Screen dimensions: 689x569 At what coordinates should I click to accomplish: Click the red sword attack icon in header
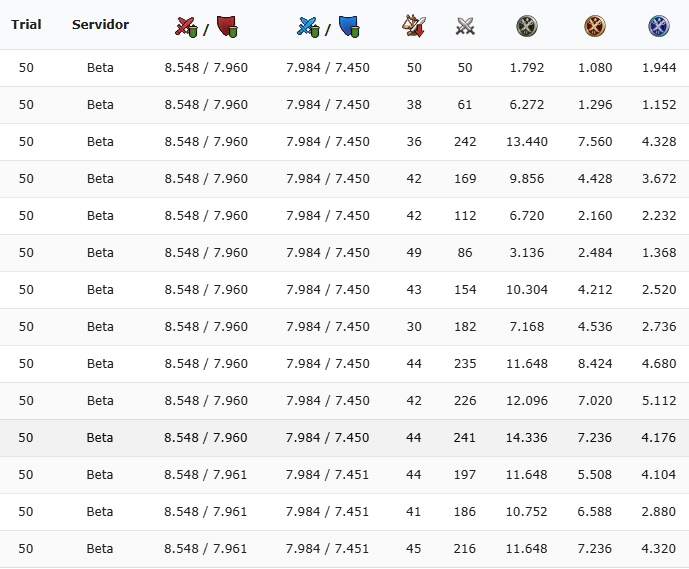pyautogui.click(x=186, y=27)
